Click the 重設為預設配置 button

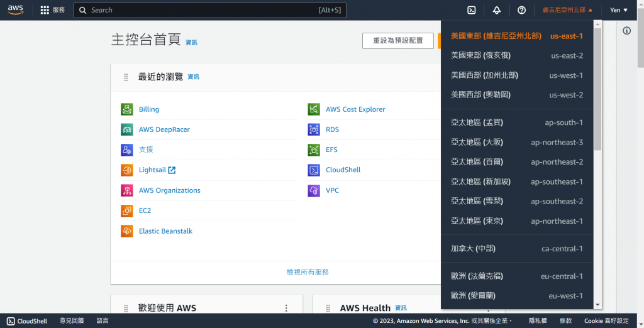pyautogui.click(x=398, y=41)
